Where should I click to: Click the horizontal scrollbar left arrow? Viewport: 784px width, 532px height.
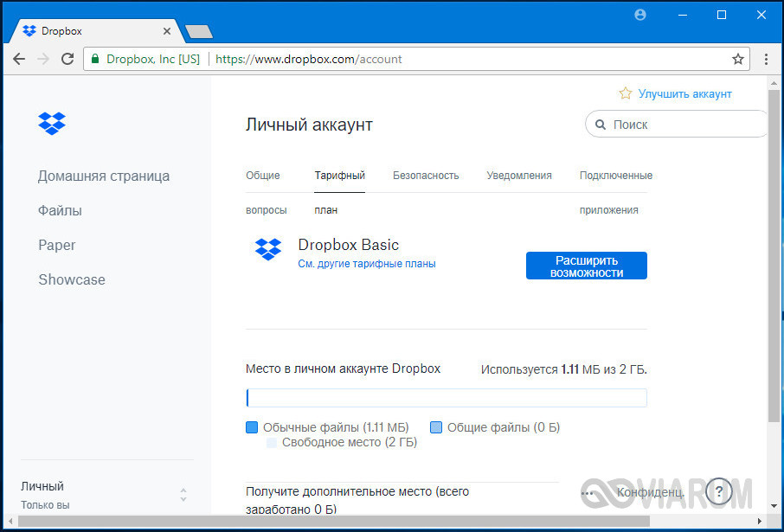10,521
